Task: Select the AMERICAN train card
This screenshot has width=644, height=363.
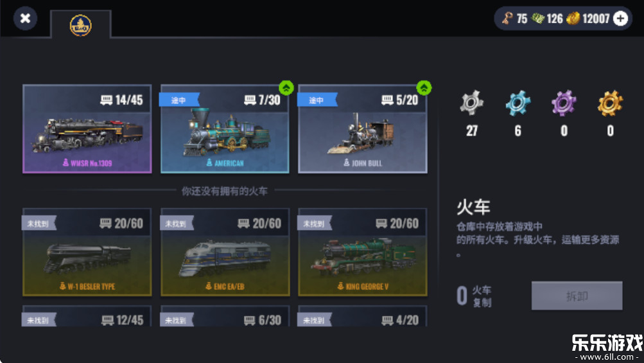Action: pos(225,129)
